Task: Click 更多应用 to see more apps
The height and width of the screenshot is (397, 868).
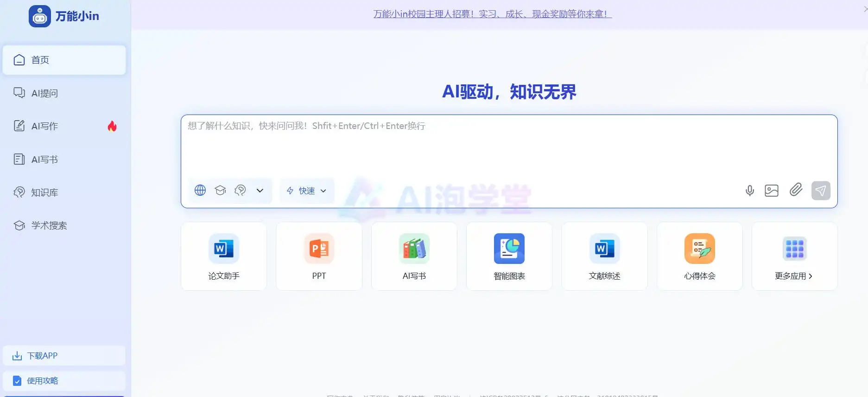Action: tap(795, 256)
